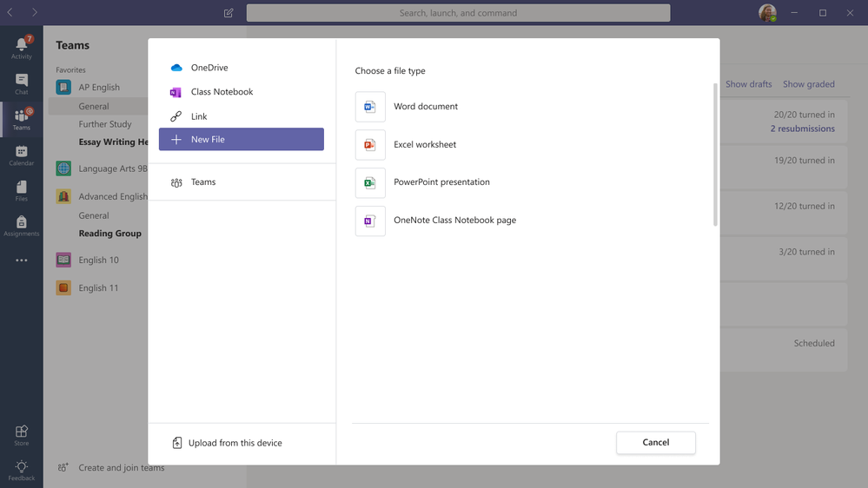The width and height of the screenshot is (868, 488).
Task: Click the search and command box
Action: click(x=458, y=13)
